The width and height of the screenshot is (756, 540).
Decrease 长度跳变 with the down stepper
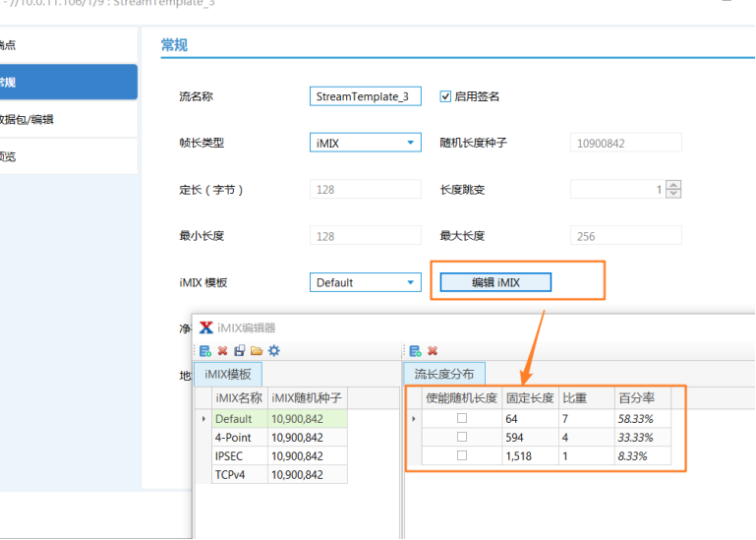point(673,194)
